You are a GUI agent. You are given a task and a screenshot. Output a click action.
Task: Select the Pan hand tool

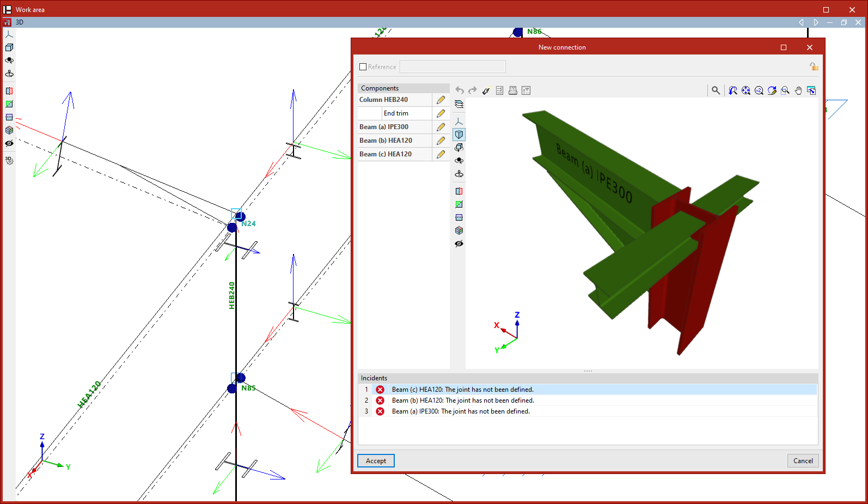(x=798, y=90)
